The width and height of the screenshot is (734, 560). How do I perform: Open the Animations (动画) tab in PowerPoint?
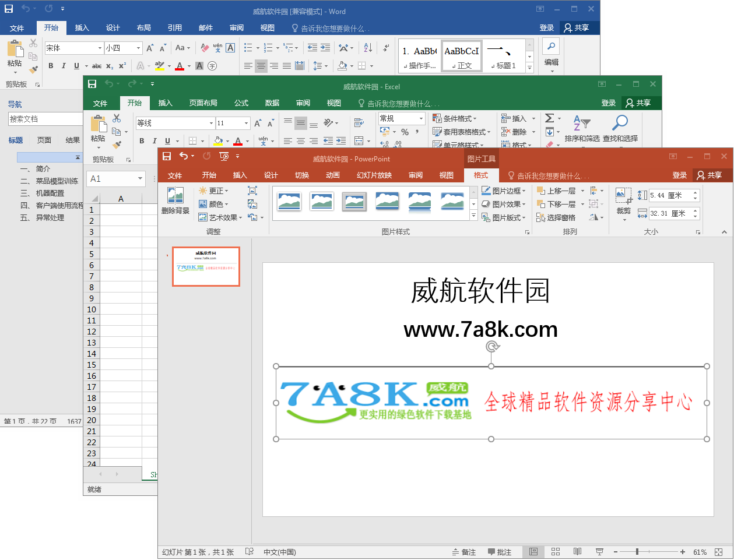(333, 175)
